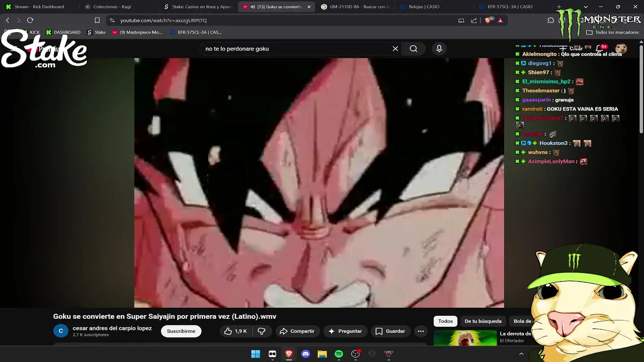Click the Guardar button
Image resolution: width=644 pixels, height=362 pixels.
point(390,331)
